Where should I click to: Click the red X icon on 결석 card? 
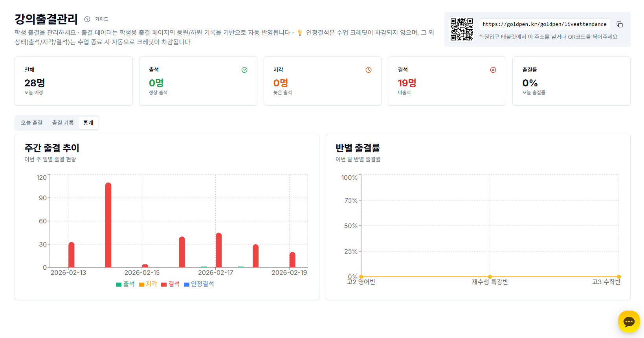pos(493,70)
